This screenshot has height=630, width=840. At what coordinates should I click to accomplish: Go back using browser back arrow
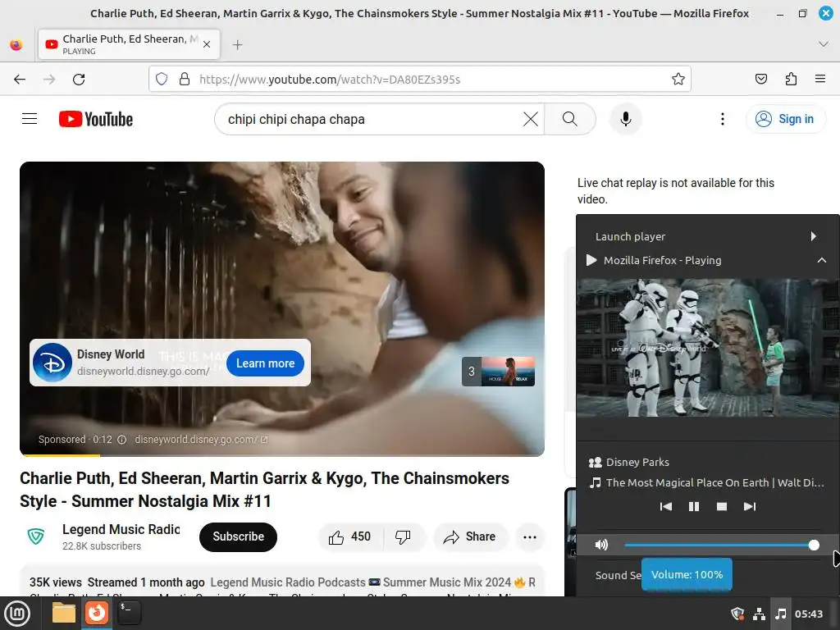point(20,80)
